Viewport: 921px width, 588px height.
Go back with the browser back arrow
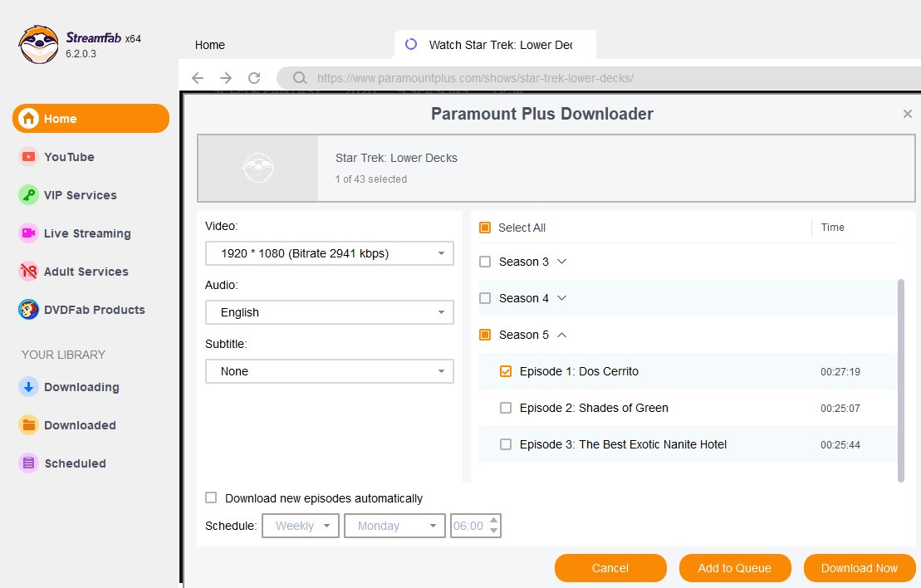(x=198, y=78)
